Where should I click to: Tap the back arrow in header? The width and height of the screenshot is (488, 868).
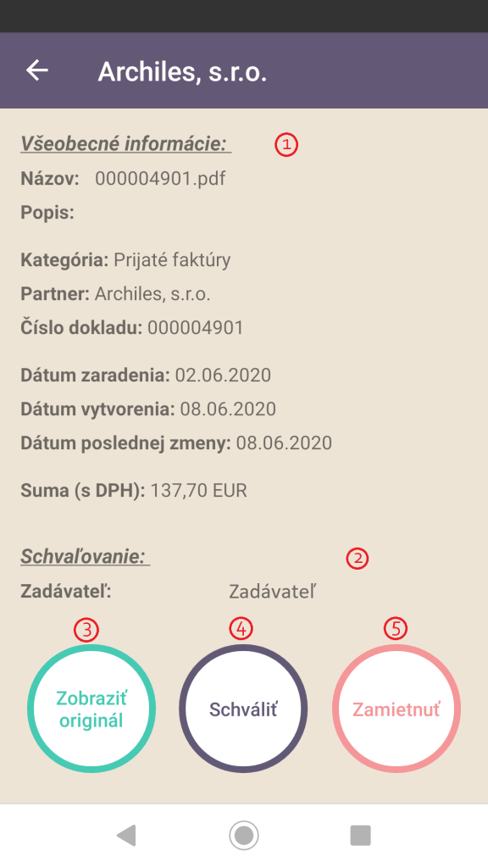37,70
